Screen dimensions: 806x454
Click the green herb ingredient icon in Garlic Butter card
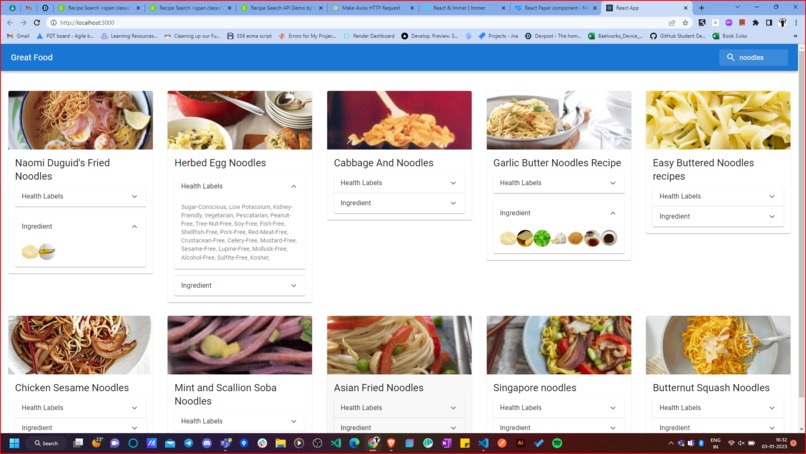point(542,238)
